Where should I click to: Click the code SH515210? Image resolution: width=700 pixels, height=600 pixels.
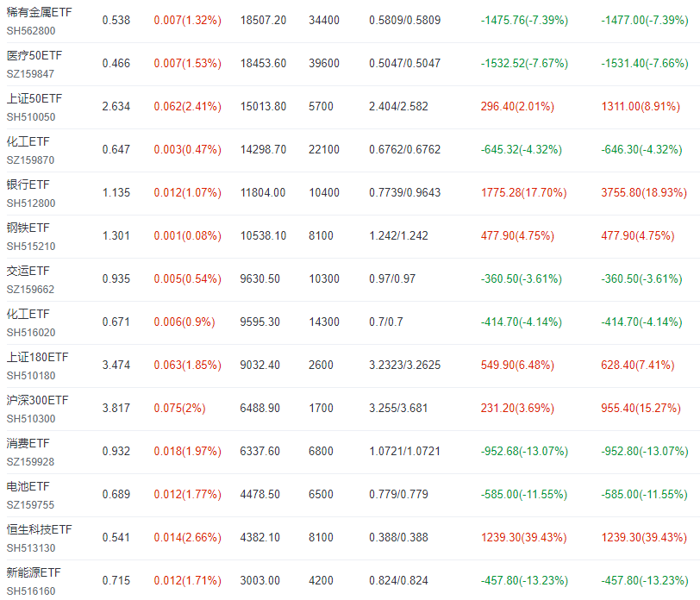click(31, 247)
